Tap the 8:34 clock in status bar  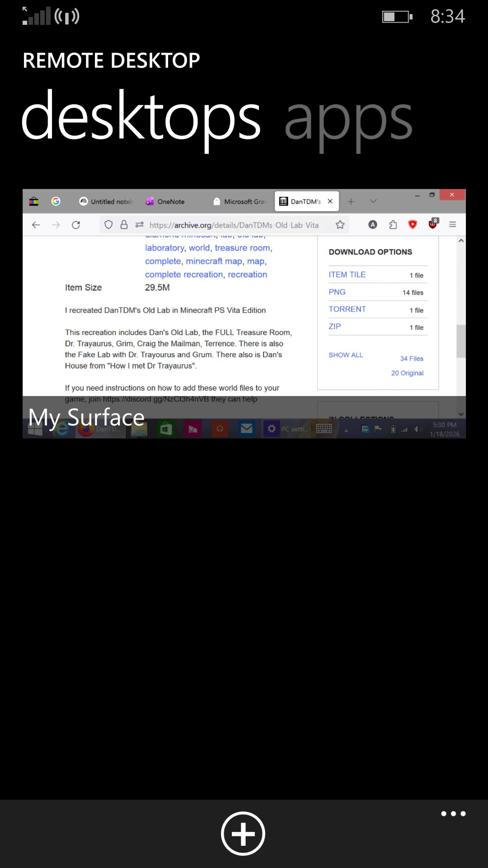(x=447, y=17)
